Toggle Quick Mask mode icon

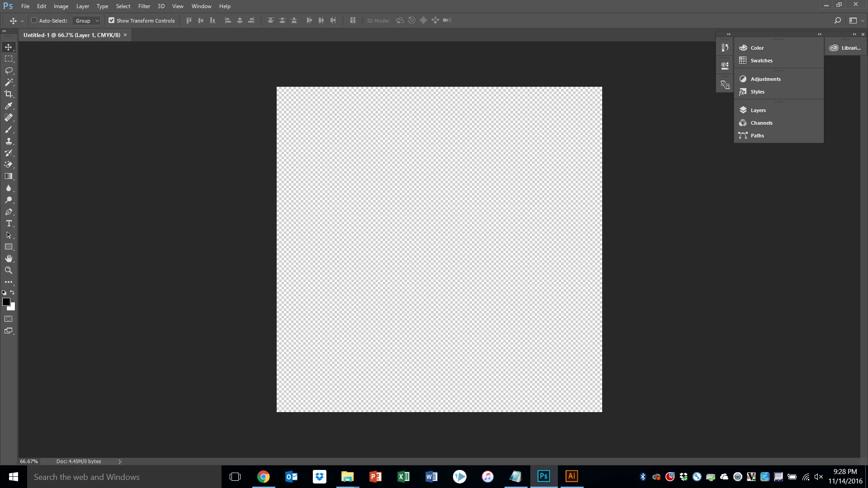point(9,319)
